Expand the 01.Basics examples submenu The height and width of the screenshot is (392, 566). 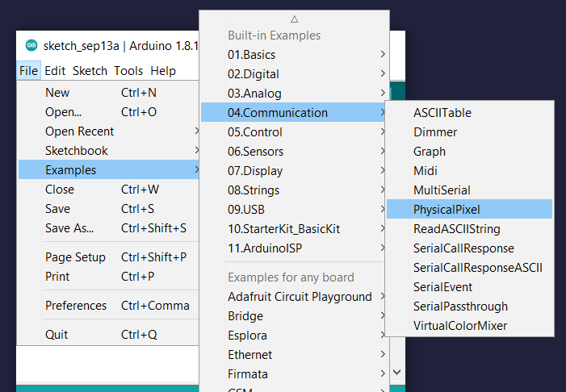(294, 55)
